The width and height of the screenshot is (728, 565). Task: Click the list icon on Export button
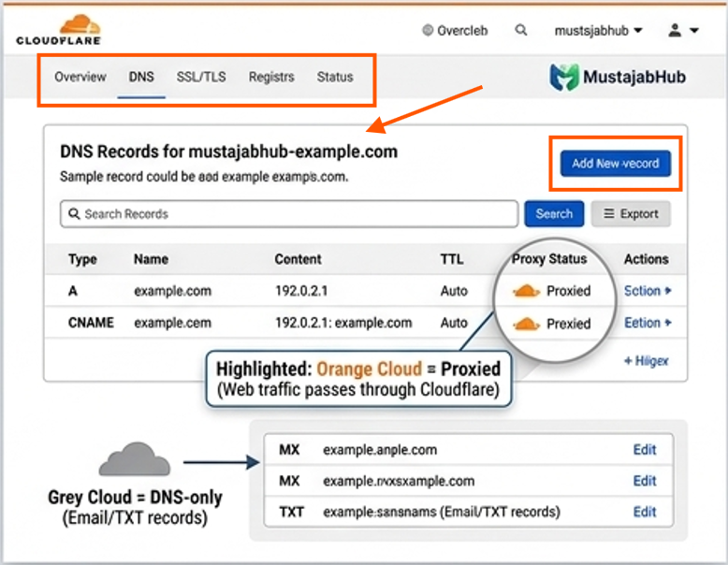click(x=608, y=213)
